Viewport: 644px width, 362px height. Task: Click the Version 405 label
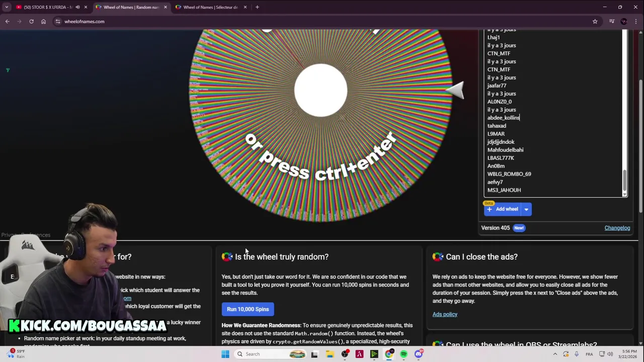click(x=495, y=228)
